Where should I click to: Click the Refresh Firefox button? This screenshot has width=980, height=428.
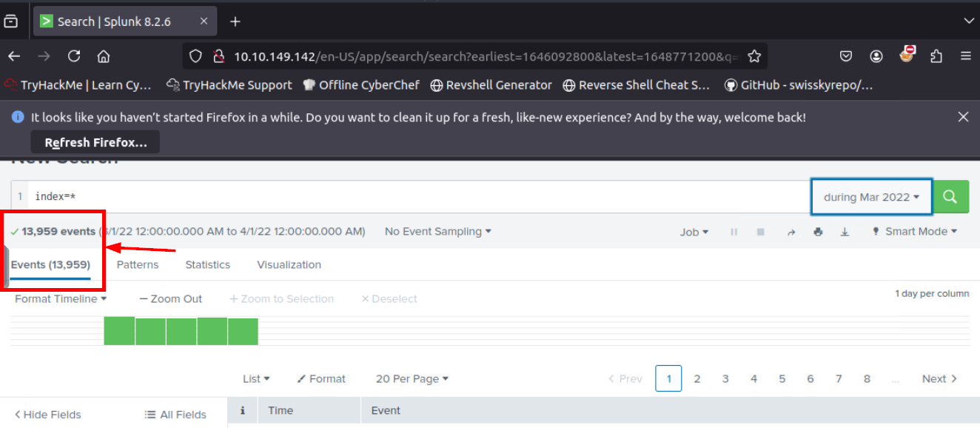(x=95, y=142)
